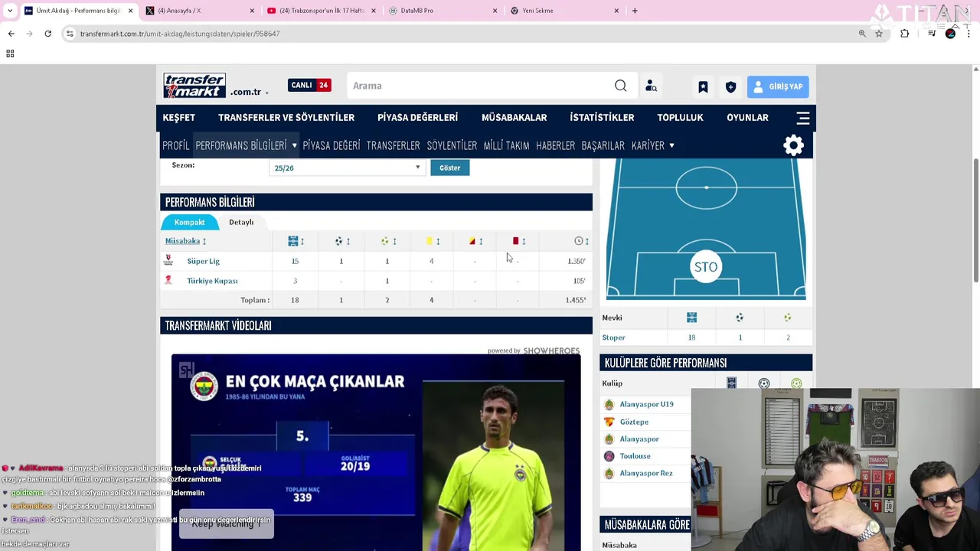Screen dimensions: 980x551
Task: Open the browser extensions puzzle icon
Action: tap(905, 34)
